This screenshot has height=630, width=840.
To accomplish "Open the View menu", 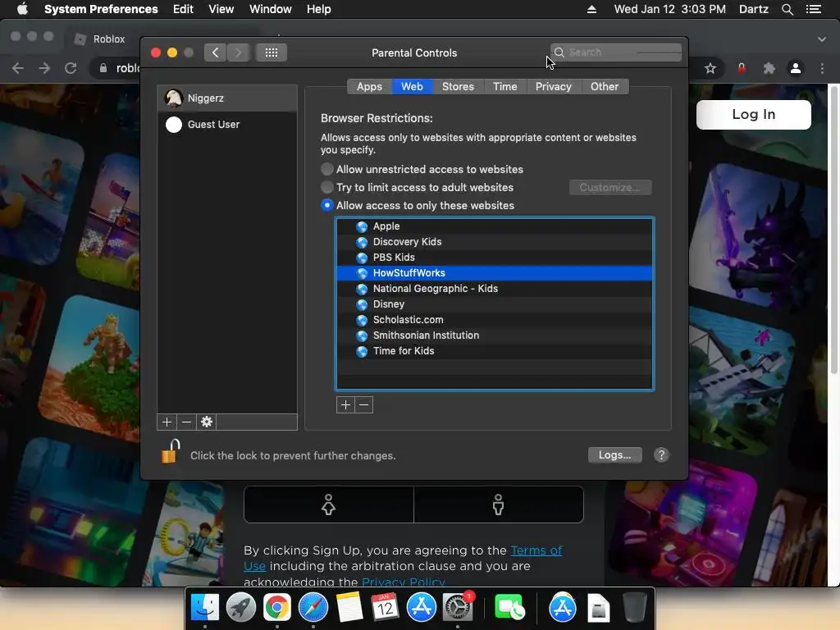I will click(221, 9).
